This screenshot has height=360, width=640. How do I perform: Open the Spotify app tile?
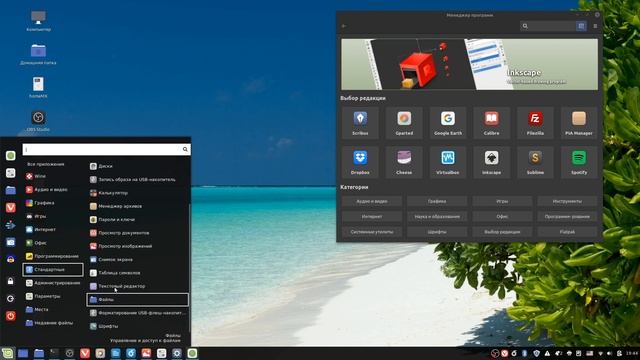coord(579,162)
